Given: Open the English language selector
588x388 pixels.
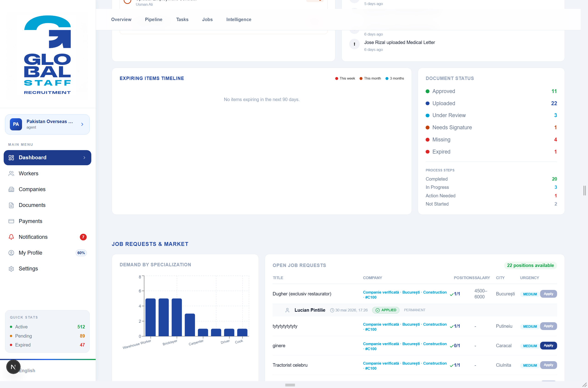Looking at the screenshot, I should pos(27,370).
